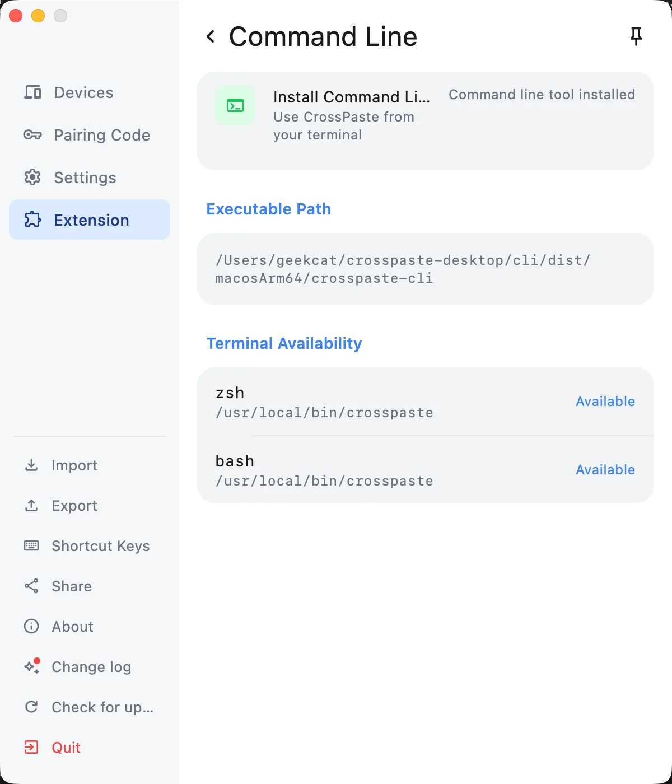672x784 pixels.
Task: Click the Devices icon in sidebar
Action: tap(32, 92)
